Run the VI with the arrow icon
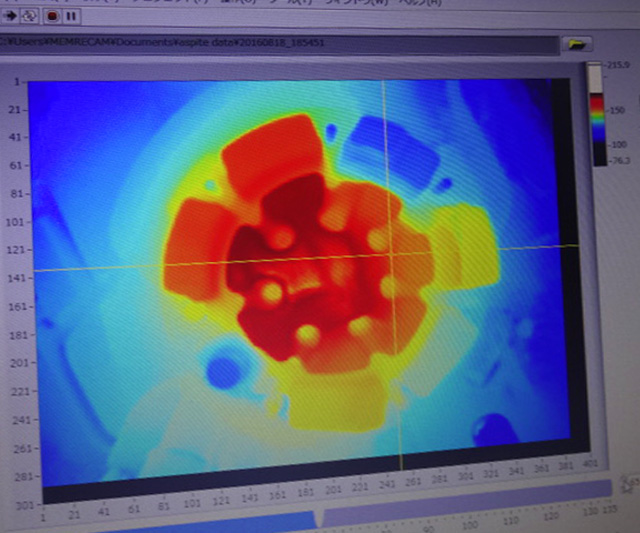 click(11, 16)
